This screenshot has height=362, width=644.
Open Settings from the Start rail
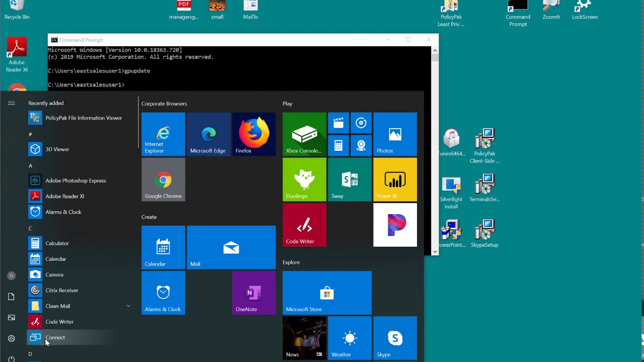(12, 338)
